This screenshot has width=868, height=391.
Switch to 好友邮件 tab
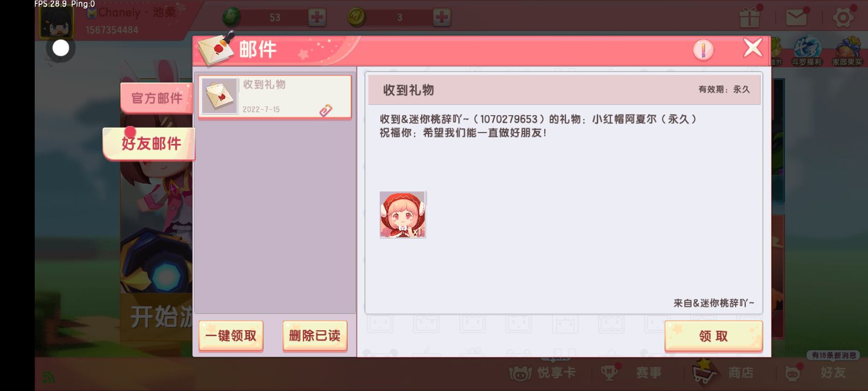point(149,143)
